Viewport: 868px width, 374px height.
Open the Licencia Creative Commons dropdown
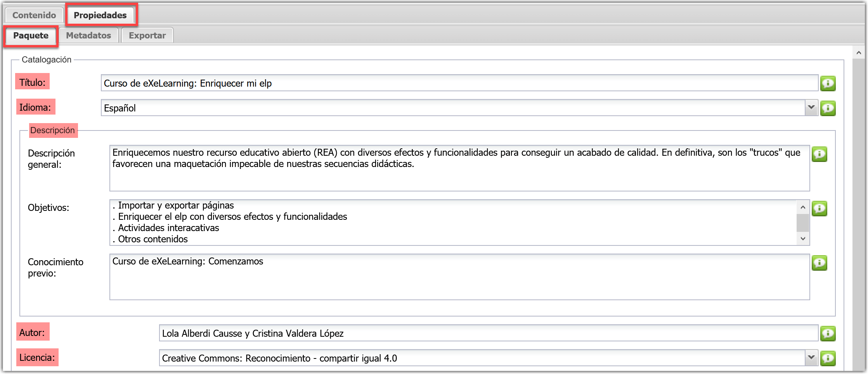(x=811, y=358)
